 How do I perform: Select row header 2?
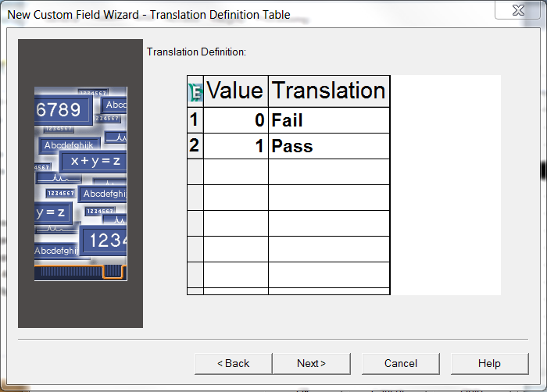pos(195,146)
